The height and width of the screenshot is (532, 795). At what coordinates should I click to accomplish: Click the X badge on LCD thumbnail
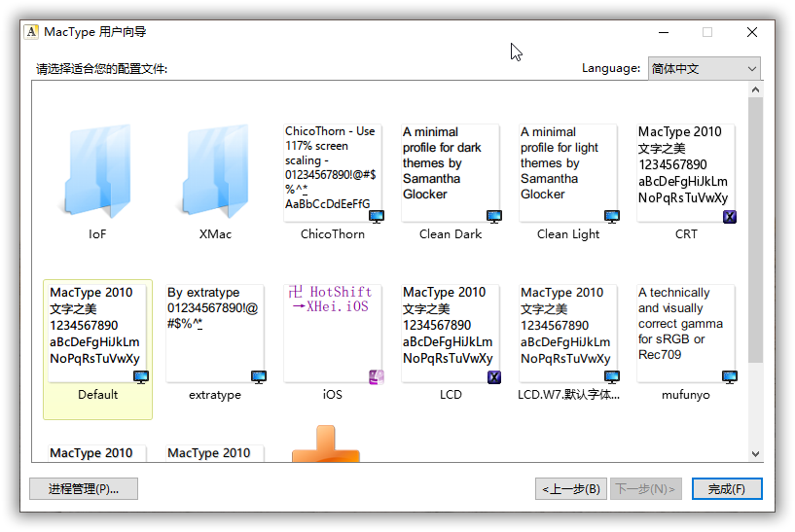pos(493,377)
